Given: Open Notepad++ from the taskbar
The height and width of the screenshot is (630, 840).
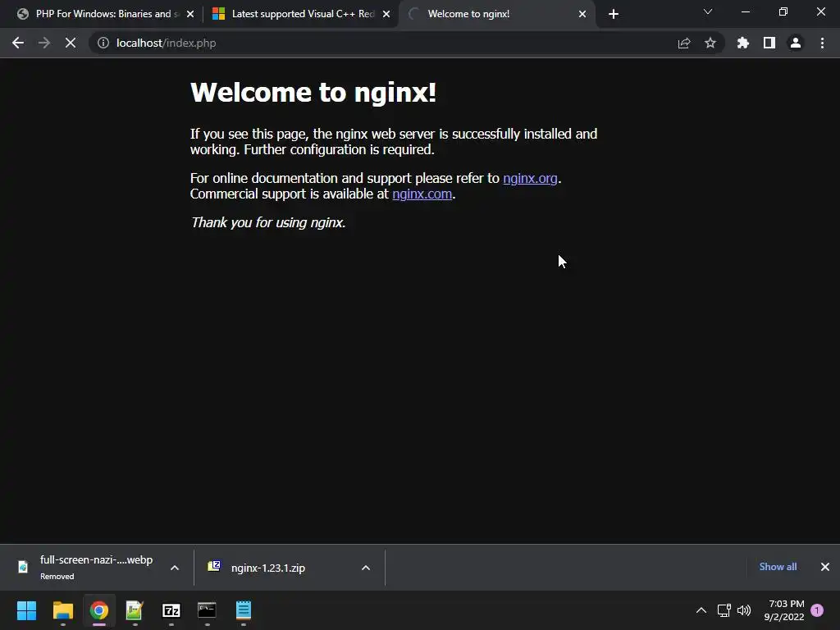Looking at the screenshot, I should 135,610.
